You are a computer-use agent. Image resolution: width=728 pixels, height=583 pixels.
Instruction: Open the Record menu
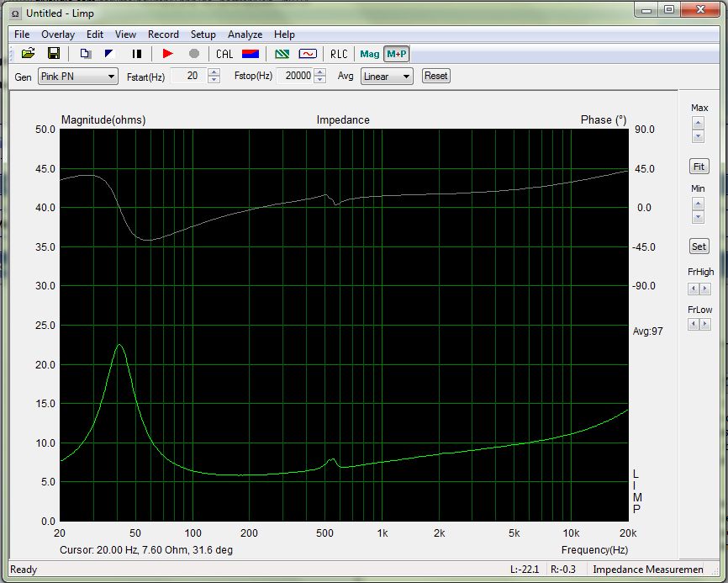click(x=163, y=34)
